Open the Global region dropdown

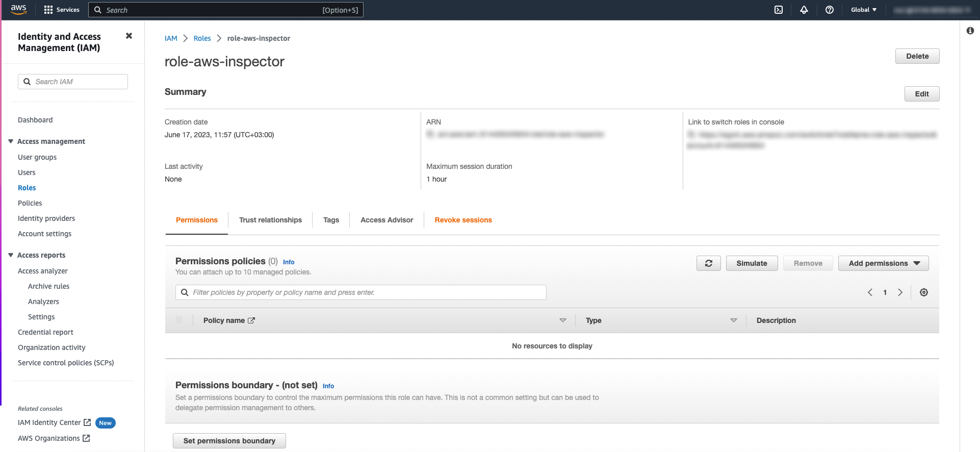click(x=864, y=10)
